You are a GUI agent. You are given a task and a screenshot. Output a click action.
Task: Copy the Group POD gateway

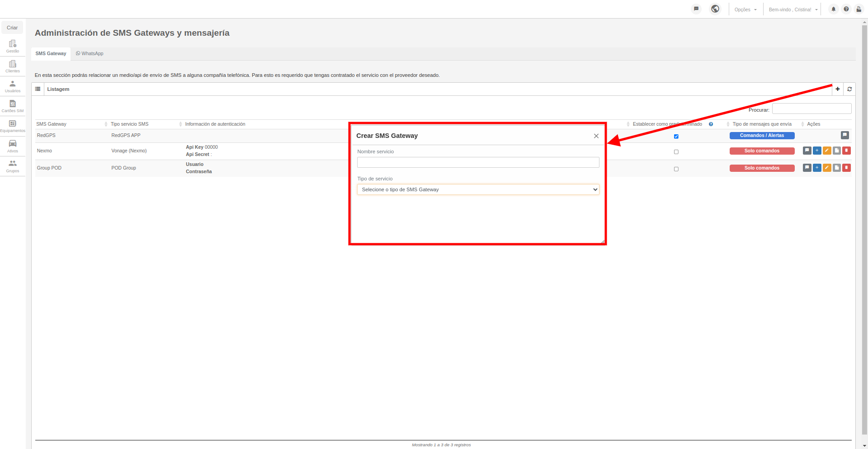pos(837,168)
